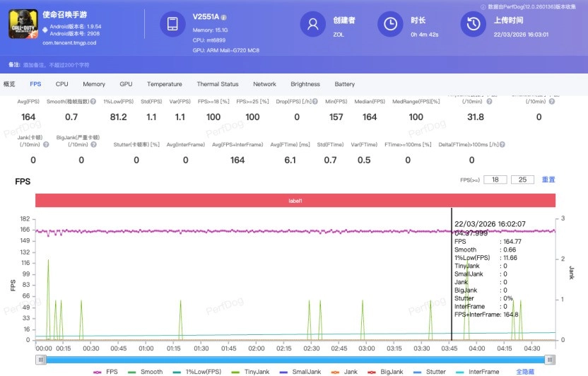Click hide all (全隐藏) legend link
The image size is (588, 376).
[x=525, y=371]
